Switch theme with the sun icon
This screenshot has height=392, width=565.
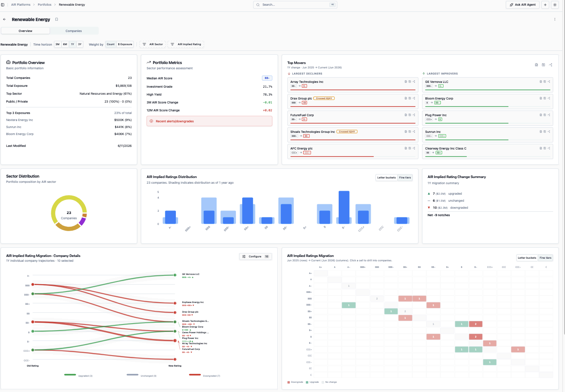pos(554,5)
